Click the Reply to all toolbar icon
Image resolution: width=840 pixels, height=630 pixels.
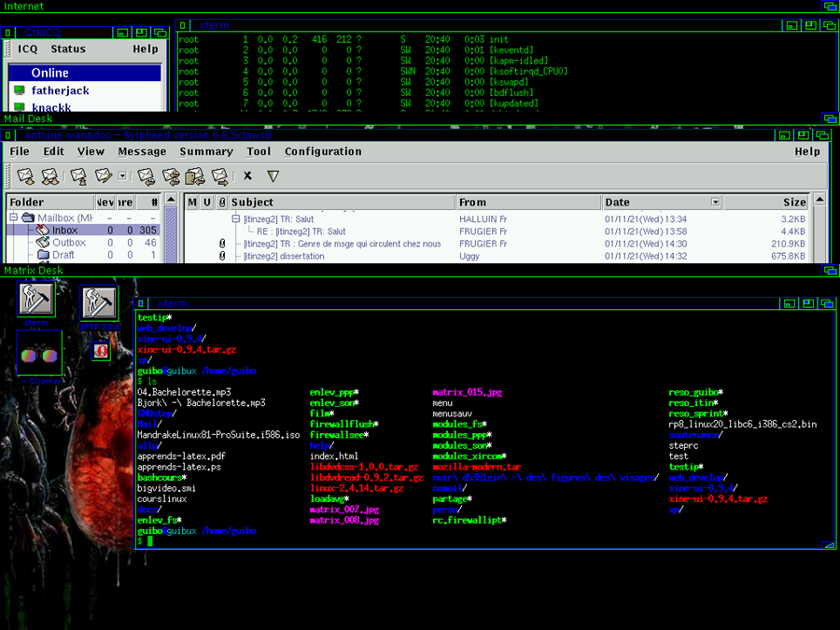click(171, 175)
